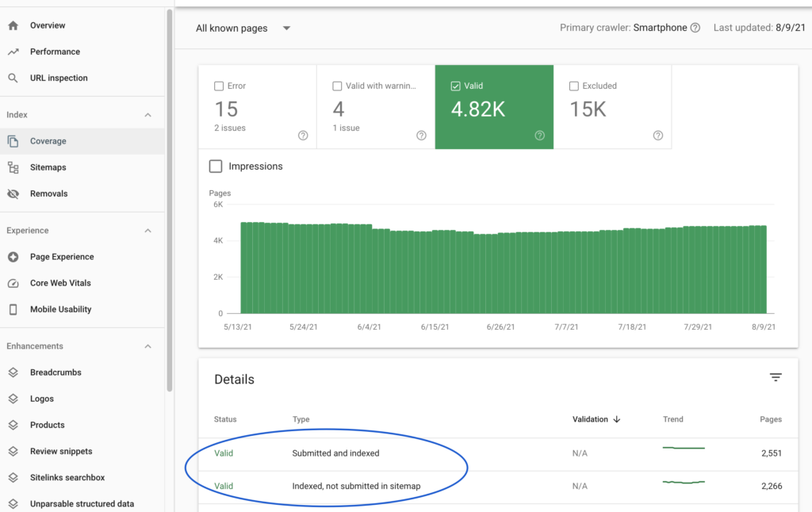Select Sitemaps in the sidebar
The height and width of the screenshot is (512, 812).
click(82, 167)
